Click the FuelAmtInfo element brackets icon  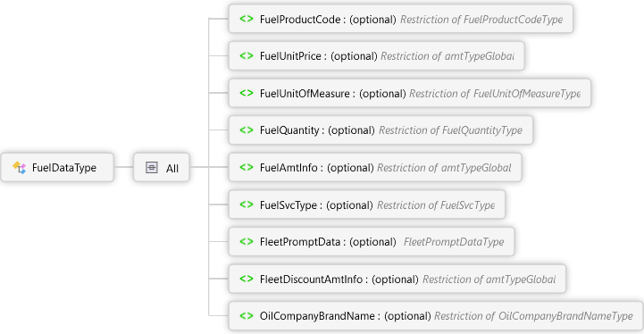(247, 167)
